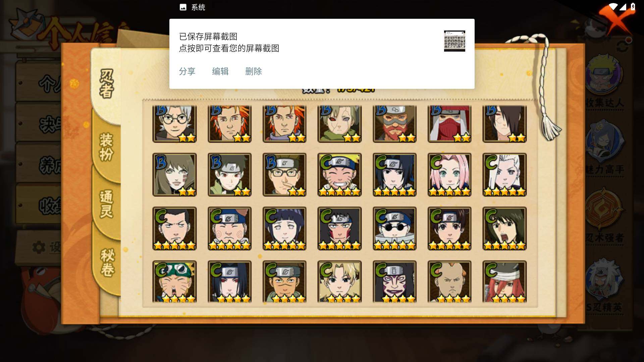Share the saved screenshot via 分享

pyautogui.click(x=187, y=71)
